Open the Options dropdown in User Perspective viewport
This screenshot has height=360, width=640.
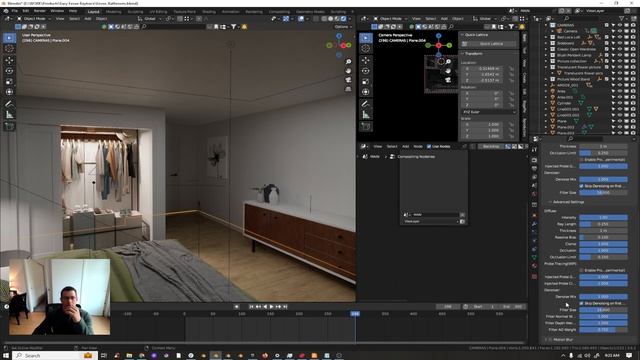[342, 27]
